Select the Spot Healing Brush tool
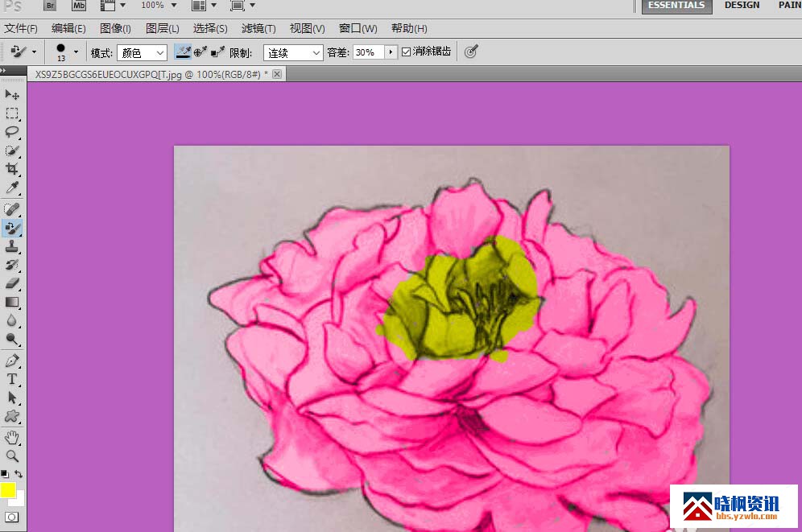Image resolution: width=802 pixels, height=532 pixels. 12,209
